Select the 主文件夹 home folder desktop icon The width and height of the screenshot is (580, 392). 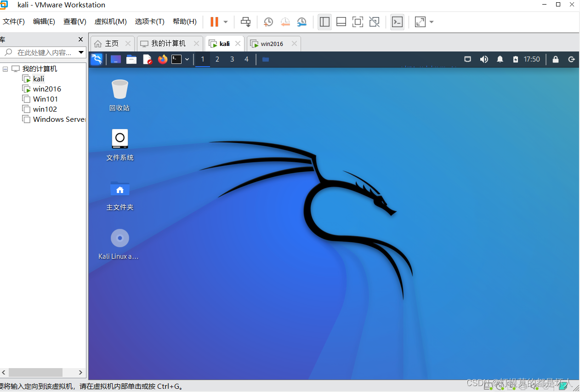(120, 195)
